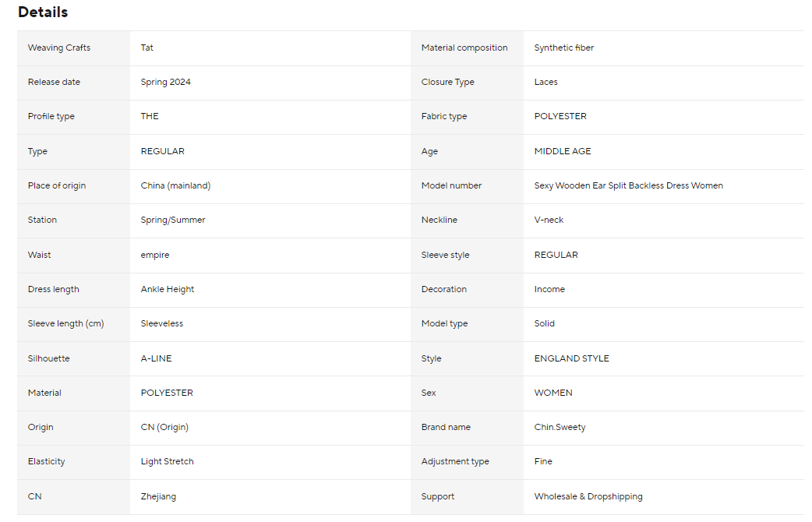Select the Sleeveless value text
Screen dimensions: 812x522
pyautogui.click(x=162, y=324)
